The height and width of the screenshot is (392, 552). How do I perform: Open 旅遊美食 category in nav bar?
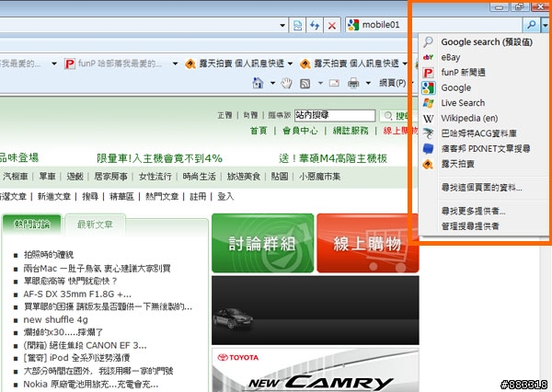click(244, 176)
